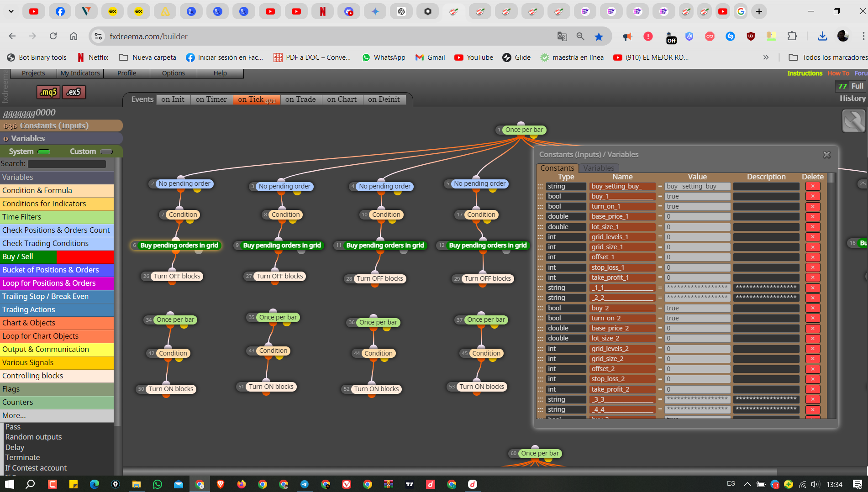The image size is (868, 492).
Task: Expand the Variables section header
Action: tap(61, 138)
